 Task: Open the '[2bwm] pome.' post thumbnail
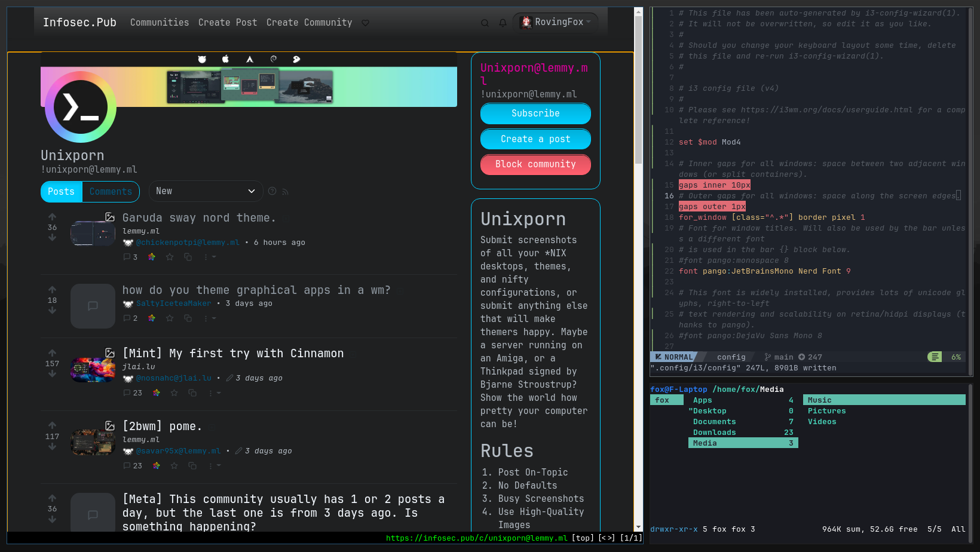pos(93,442)
